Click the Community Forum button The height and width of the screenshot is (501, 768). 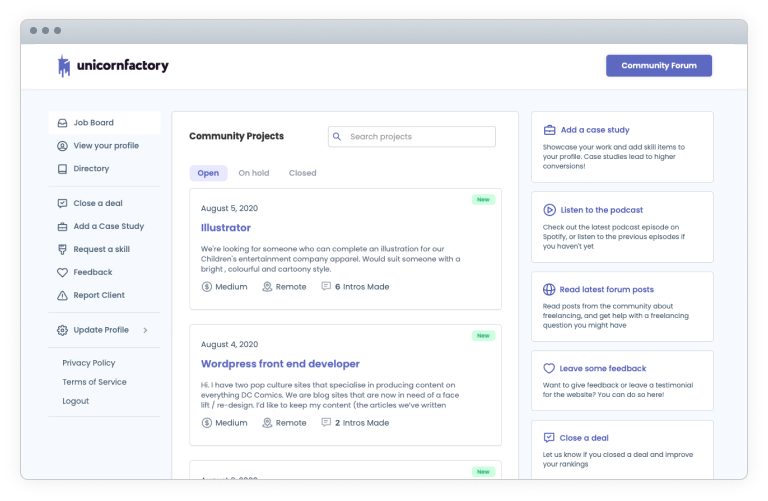click(x=658, y=66)
